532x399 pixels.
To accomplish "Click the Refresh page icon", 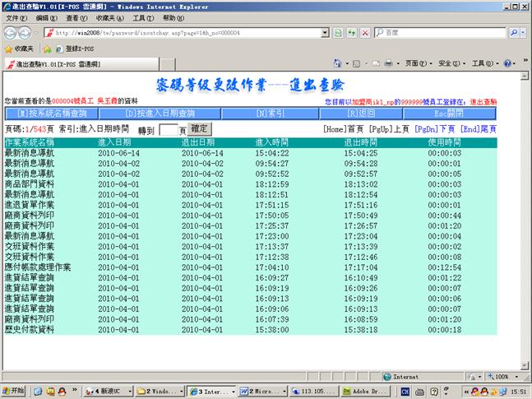I will pos(353,33).
